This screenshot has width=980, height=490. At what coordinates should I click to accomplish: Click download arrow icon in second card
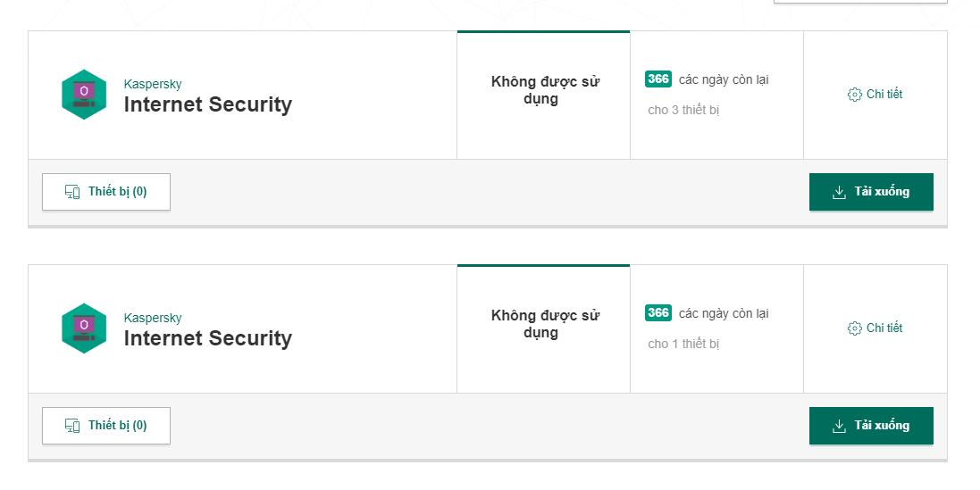(839, 426)
